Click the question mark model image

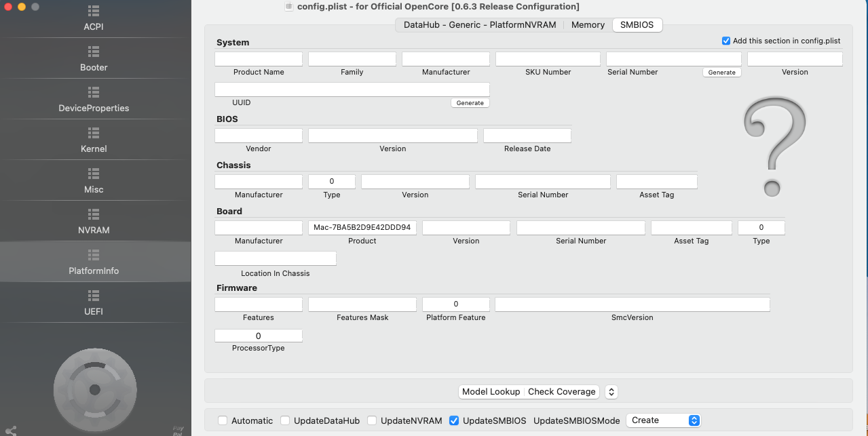click(x=775, y=146)
